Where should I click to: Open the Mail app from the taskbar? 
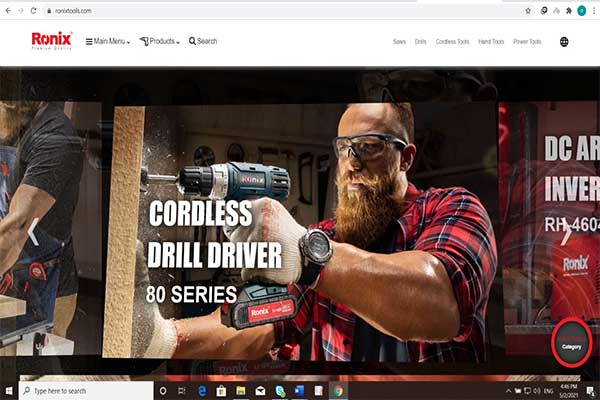point(260,391)
